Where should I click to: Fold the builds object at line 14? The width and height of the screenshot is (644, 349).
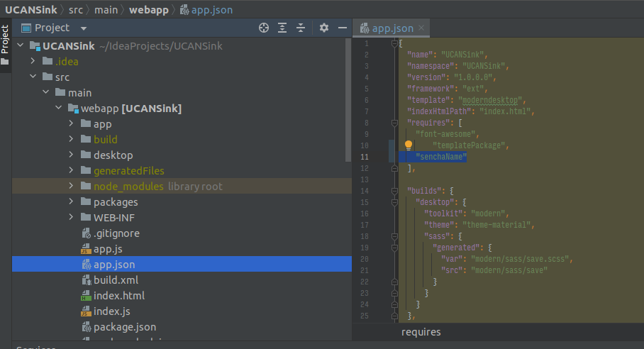click(x=394, y=191)
